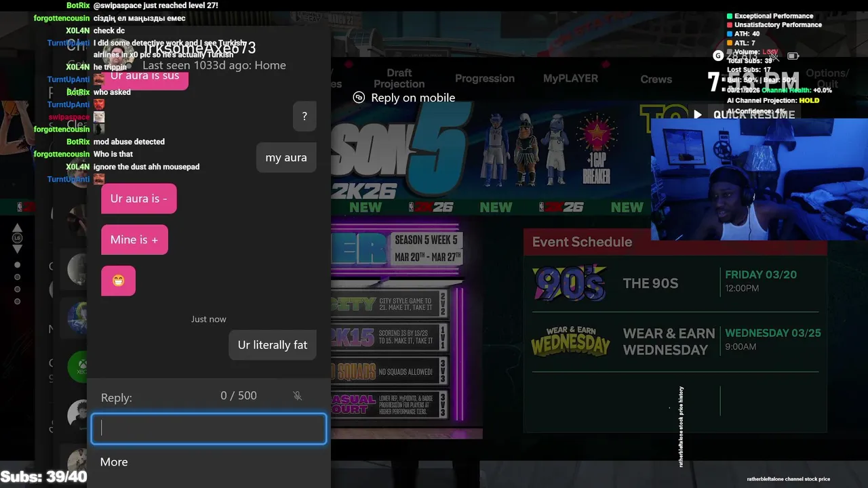Click the 'WEAR & EARN WEDNESDAY' event title

669,342
